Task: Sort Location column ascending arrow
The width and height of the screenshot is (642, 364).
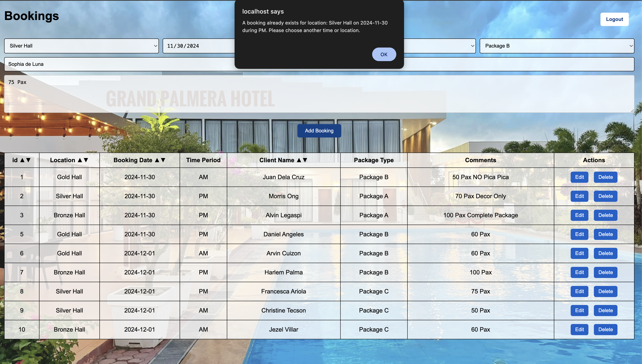Action: [80, 160]
